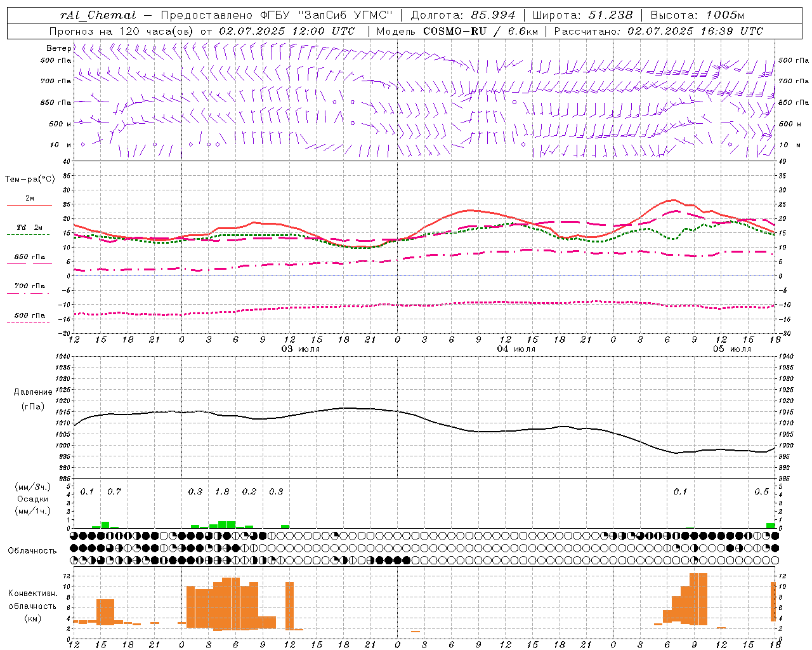Select the 700 гПа temperature legend entry
The width and height of the screenshot is (812, 650).
[x=30, y=286]
